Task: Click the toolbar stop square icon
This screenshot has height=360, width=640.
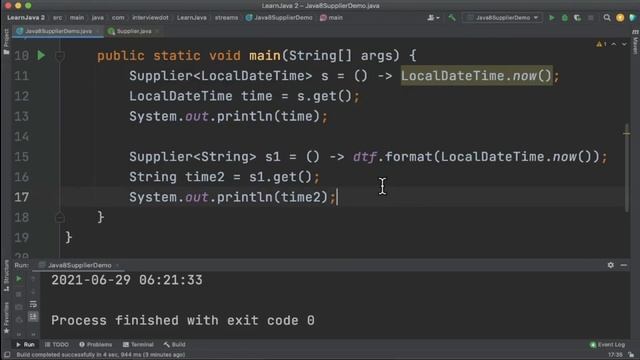Action: pyautogui.click(x=591, y=18)
